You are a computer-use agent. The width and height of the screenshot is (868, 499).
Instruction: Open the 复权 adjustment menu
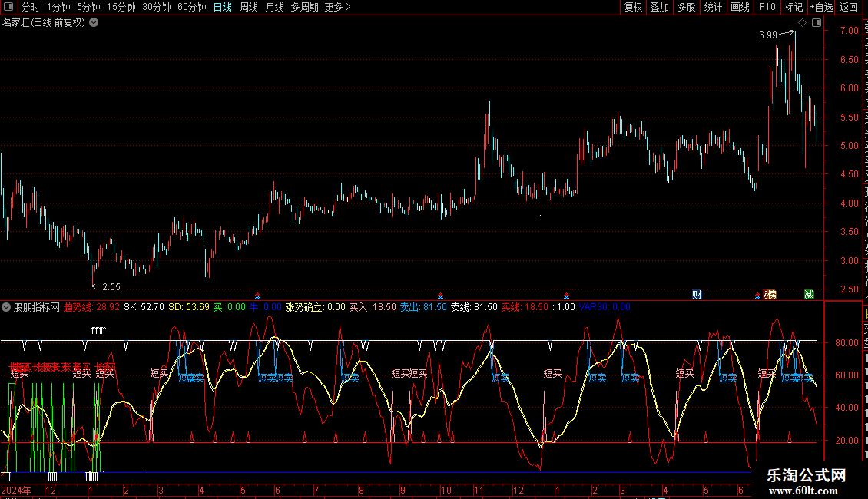pyautogui.click(x=633, y=7)
